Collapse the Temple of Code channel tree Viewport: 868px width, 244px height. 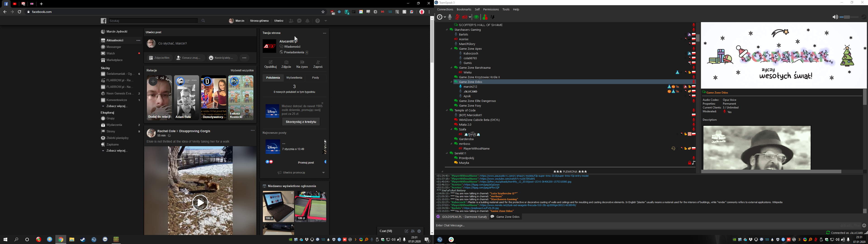447,110
